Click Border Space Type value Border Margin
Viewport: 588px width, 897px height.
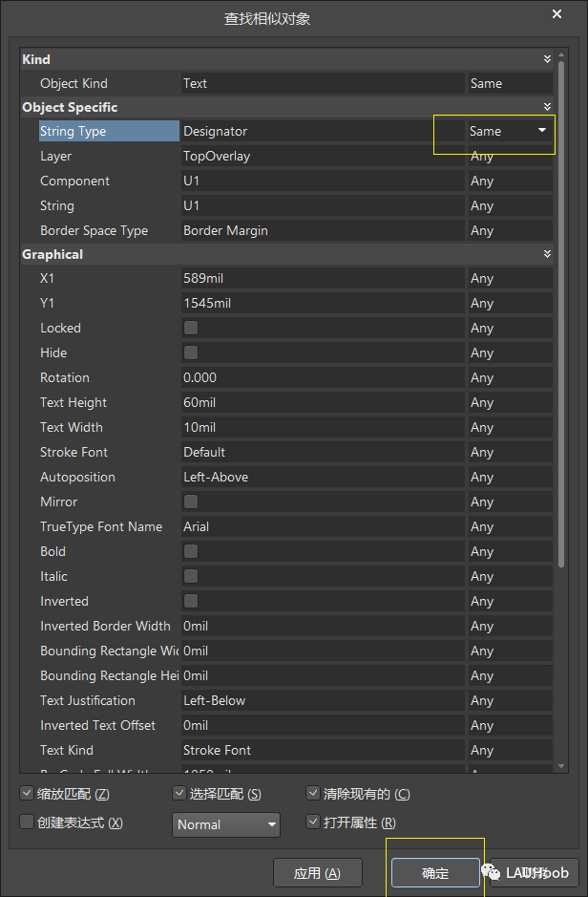coord(323,230)
